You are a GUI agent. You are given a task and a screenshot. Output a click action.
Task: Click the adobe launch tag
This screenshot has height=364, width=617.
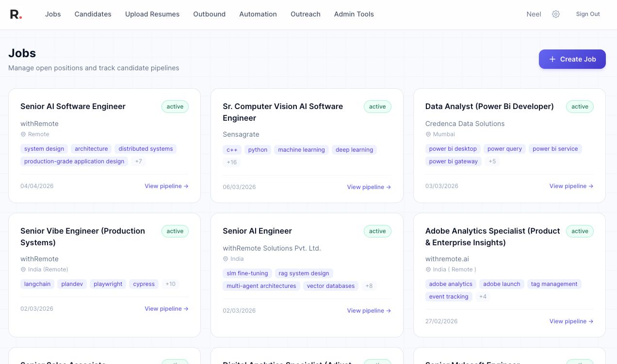pos(502,284)
